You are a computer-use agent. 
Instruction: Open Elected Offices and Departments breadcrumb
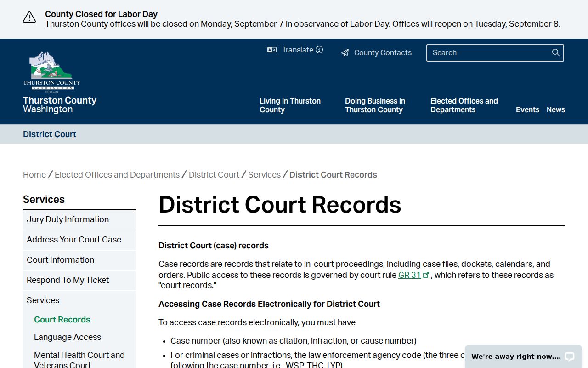tap(117, 175)
